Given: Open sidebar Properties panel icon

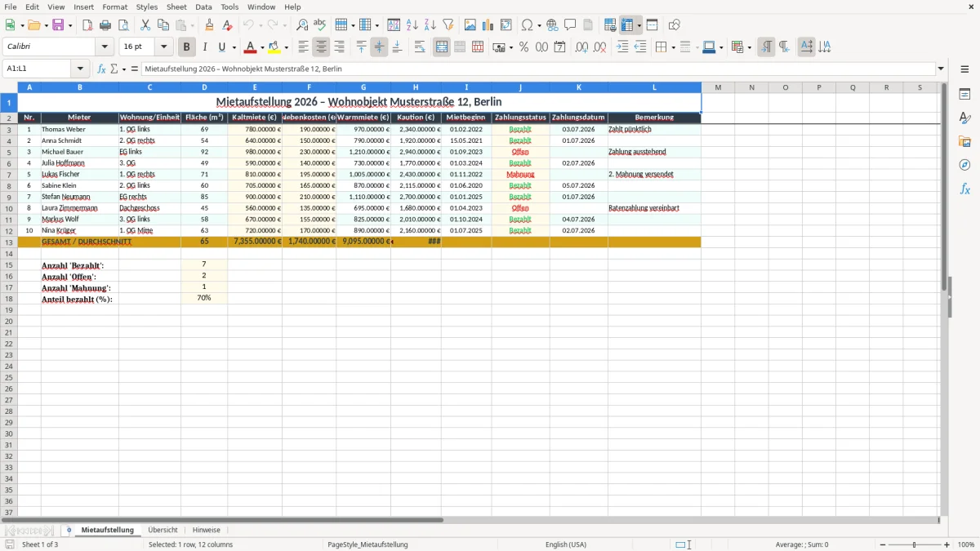Looking at the screenshot, I should pos(964,95).
